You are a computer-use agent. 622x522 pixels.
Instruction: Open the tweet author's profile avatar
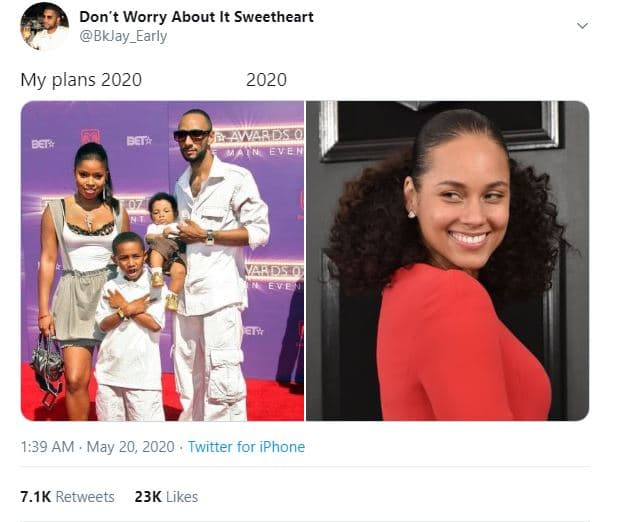(x=45, y=27)
